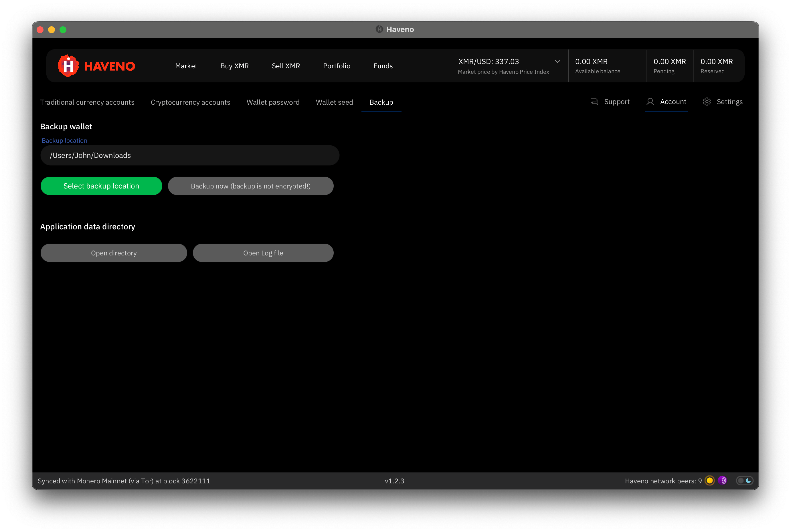Open the Wallet password tab
The width and height of the screenshot is (791, 532).
coord(273,102)
